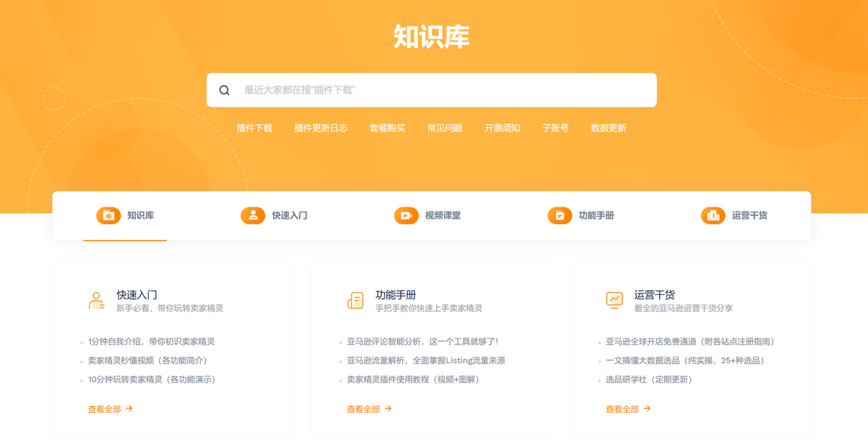
Task: Open article 亚马逊流量解析，全面掌握Listing流量来源
Action: coord(426,361)
